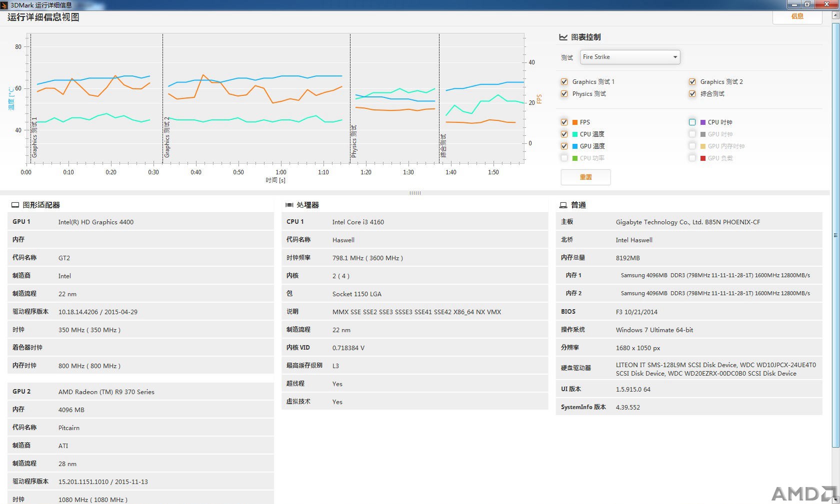The height and width of the screenshot is (504, 840).
Task: Enable the GPU 时钟 checkbox
Action: (x=692, y=134)
